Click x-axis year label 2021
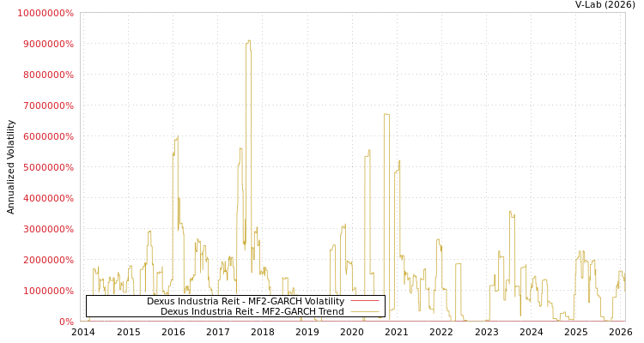The width and height of the screenshot is (644, 343). 397,332
